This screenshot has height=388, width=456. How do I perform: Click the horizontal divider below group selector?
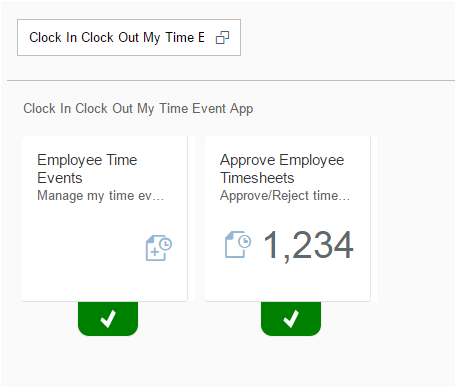click(231, 80)
